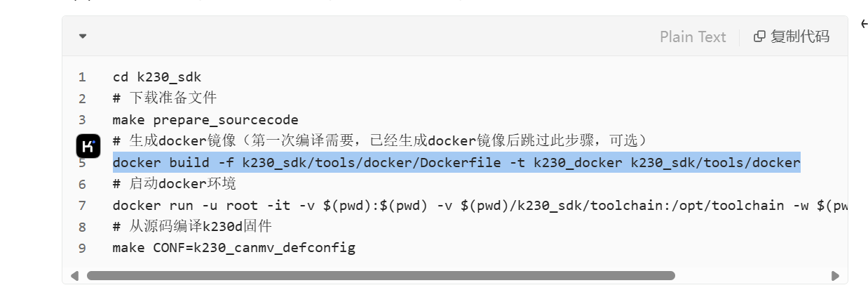868x290 pixels.
Task: Click the 'docker run -u root' line
Action: (x=480, y=206)
